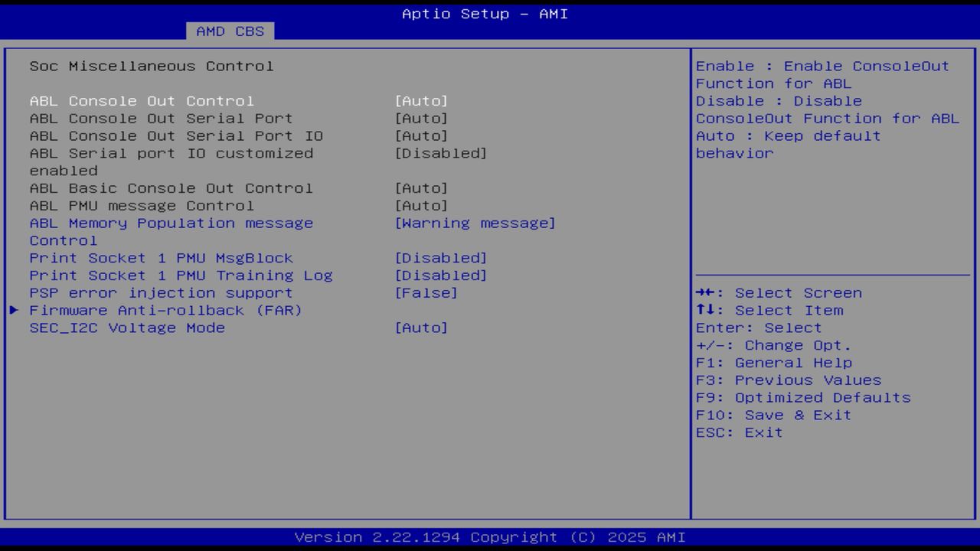Viewport: 980px width, 551px height.
Task: Enable Print Socket 1 PMU MsgBlock
Action: click(161, 258)
